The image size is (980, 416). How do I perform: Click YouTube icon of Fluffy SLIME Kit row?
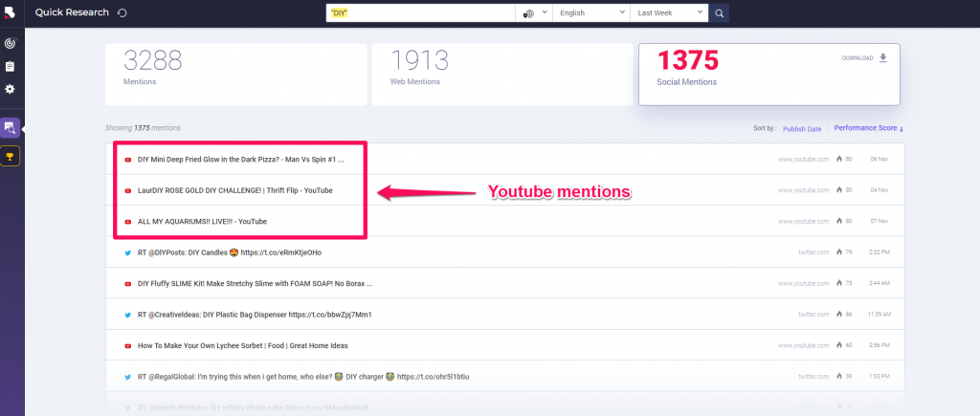click(x=127, y=284)
